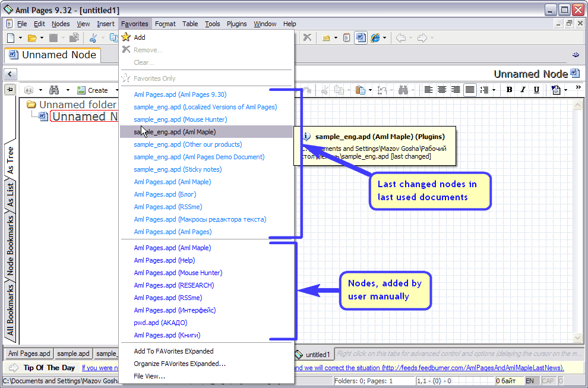The height and width of the screenshot is (388, 588).
Task: Switch to the Node Bookmarks side tab
Action: [10, 246]
